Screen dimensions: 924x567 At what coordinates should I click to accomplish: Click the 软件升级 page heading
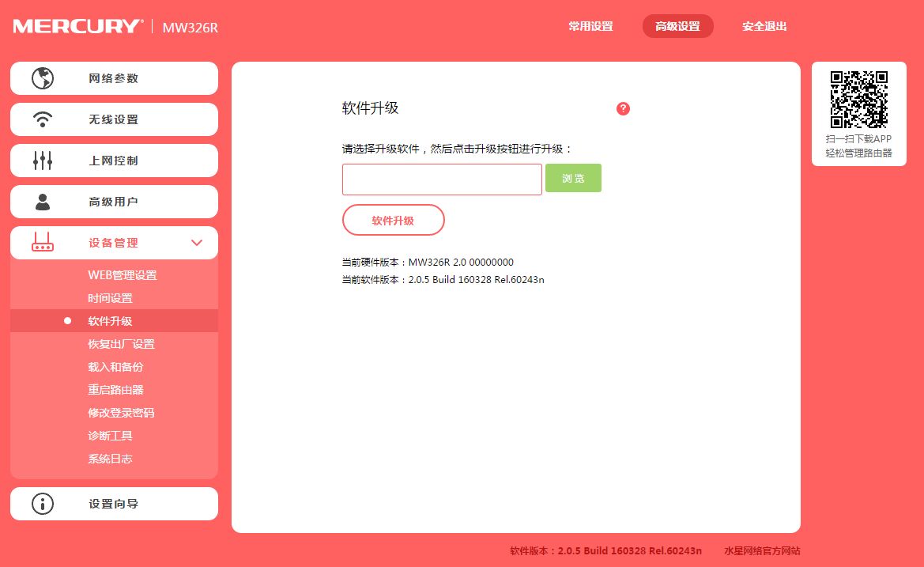coord(370,108)
